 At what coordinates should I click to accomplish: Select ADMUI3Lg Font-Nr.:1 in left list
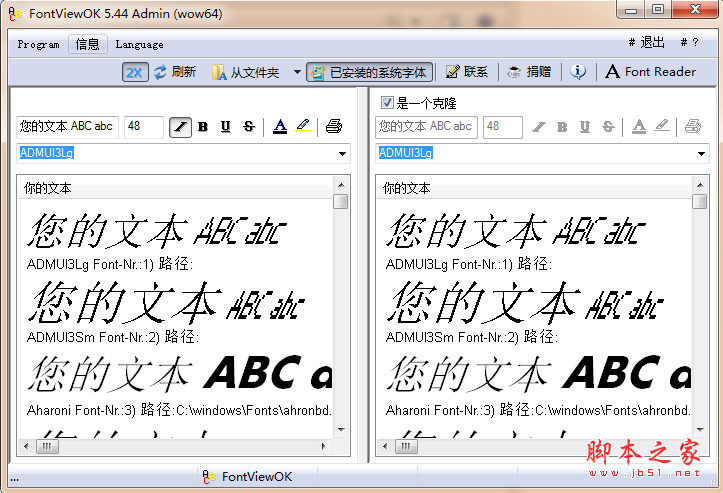click(109, 264)
